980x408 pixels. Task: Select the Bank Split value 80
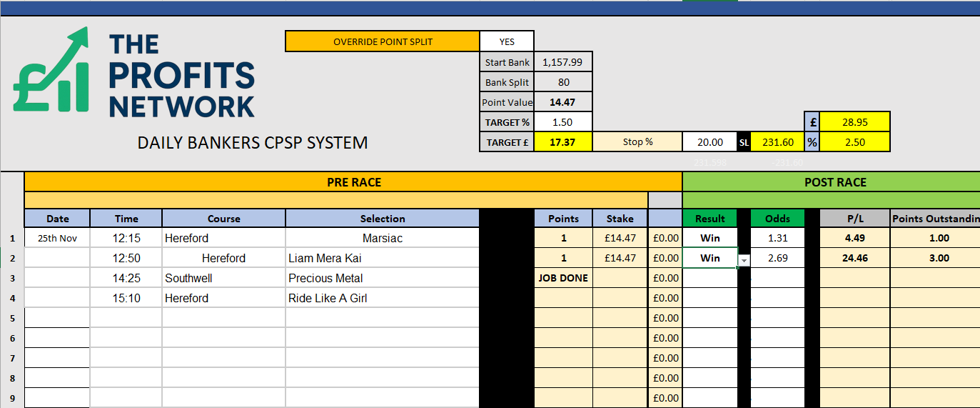pos(562,82)
